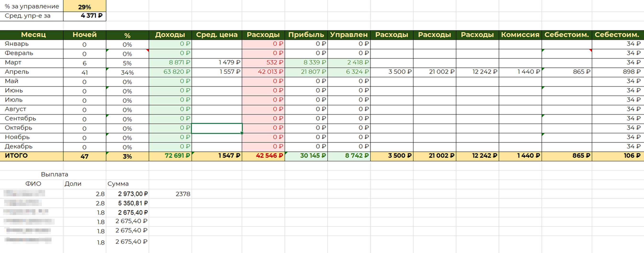This screenshot has width=644, height=253.
Task: Click March profit 8 339 ₽ cell
Action: [x=306, y=63]
